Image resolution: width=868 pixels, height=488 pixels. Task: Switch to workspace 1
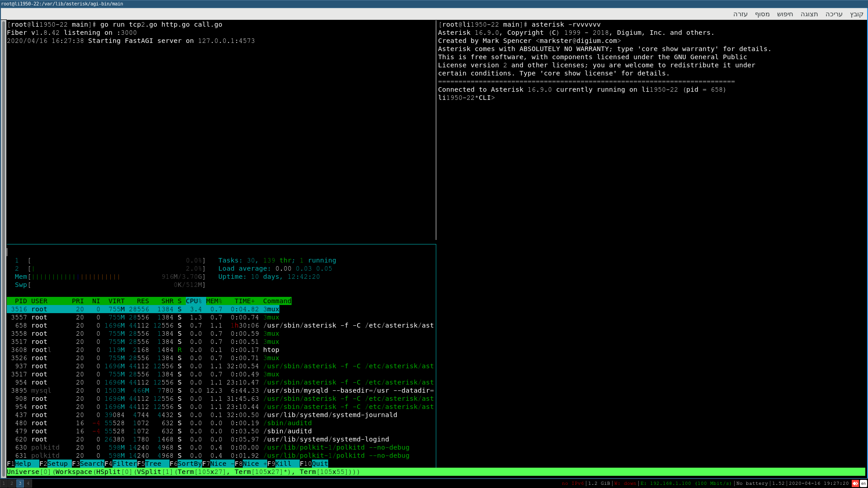(4, 483)
